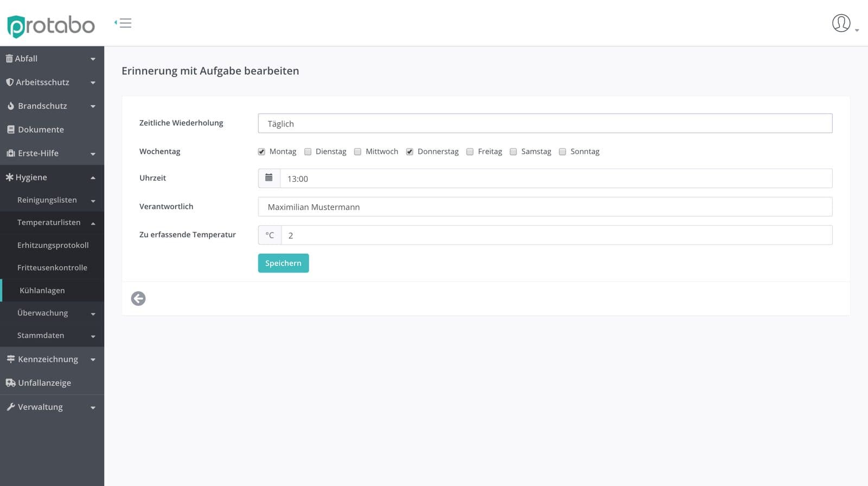The image size is (868, 486).
Task: Check the Dienstag checkbox
Action: (308, 152)
